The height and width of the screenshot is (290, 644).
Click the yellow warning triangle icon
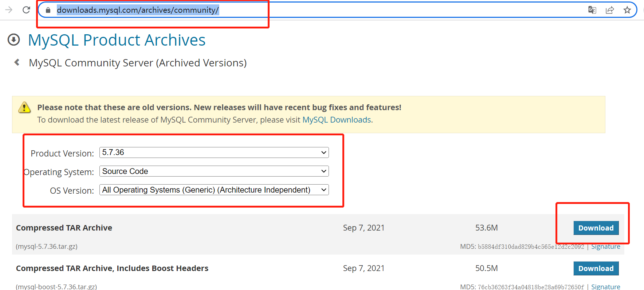pos(24,107)
